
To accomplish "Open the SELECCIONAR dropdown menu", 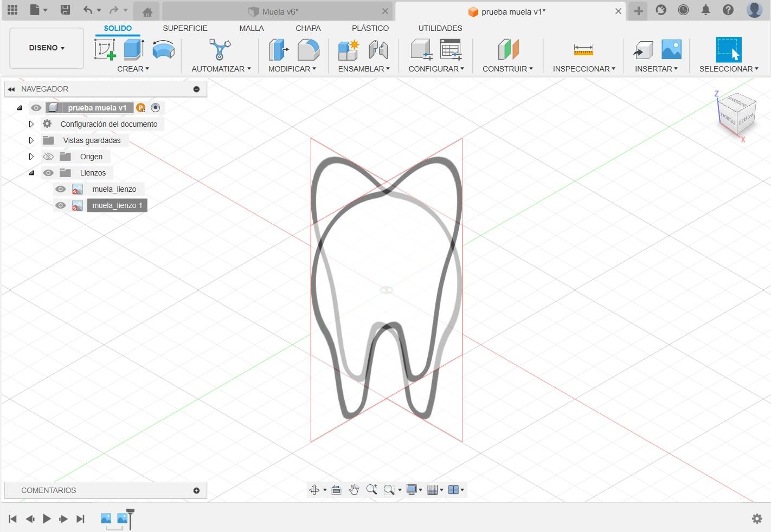I will [x=729, y=69].
